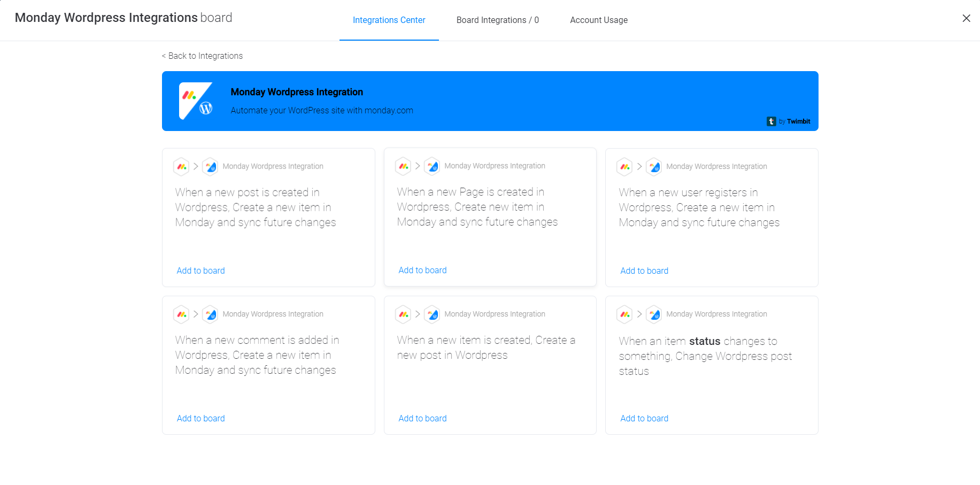Click monday icon on the user registers card
The image size is (980, 485).
tap(625, 167)
